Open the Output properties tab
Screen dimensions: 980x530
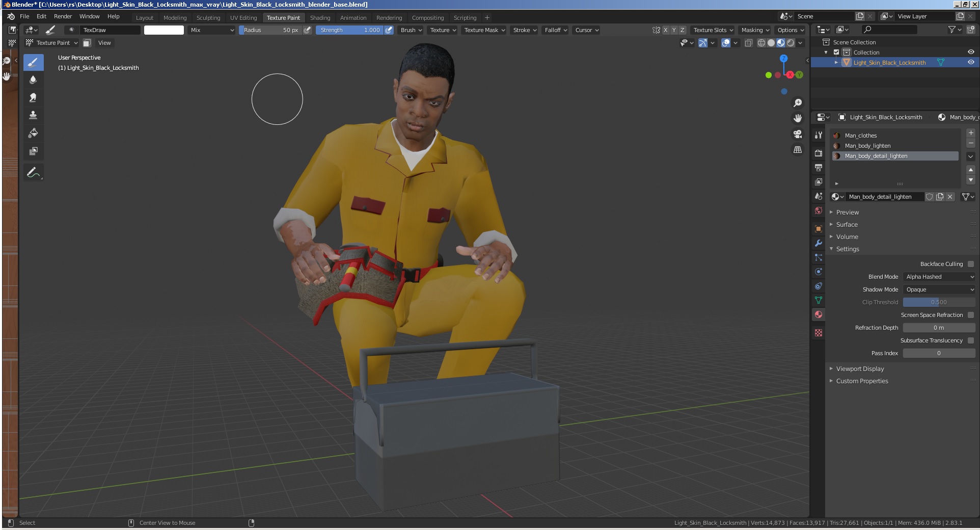tap(819, 167)
